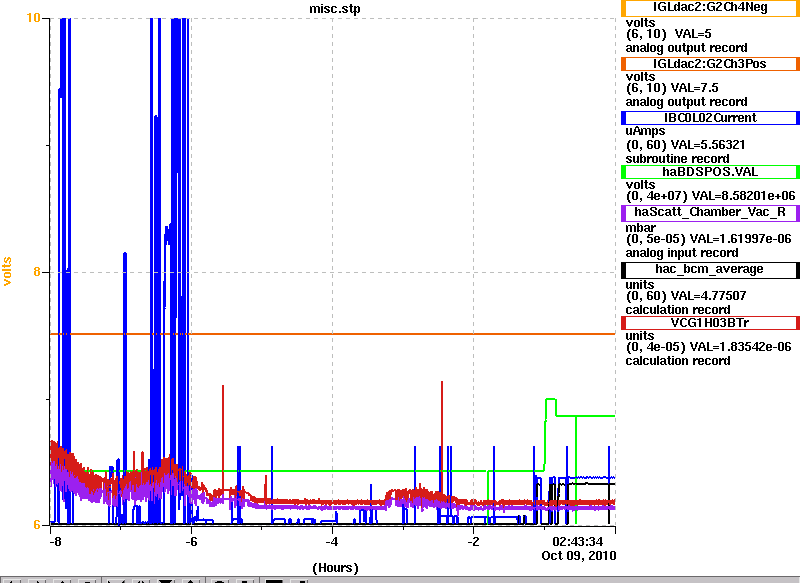
Task: Click the VAL=4.77507 readout for hac_bcm_average
Action: point(708,296)
